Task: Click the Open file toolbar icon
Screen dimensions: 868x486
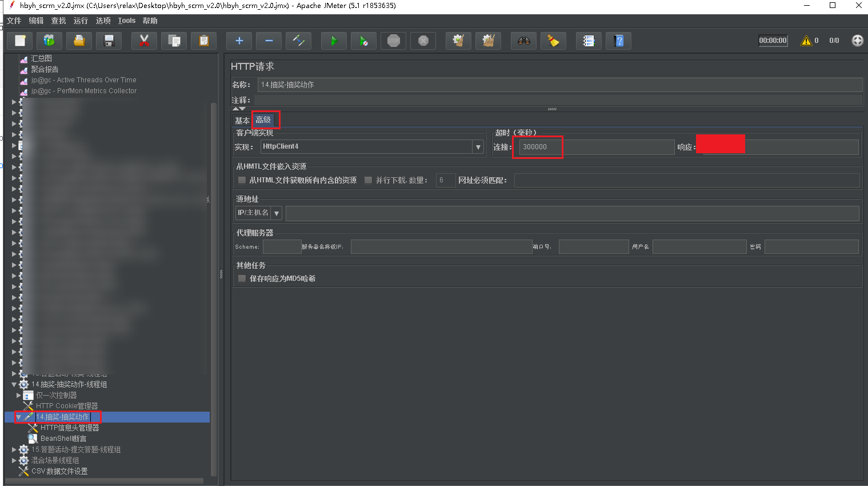Action: (79, 41)
